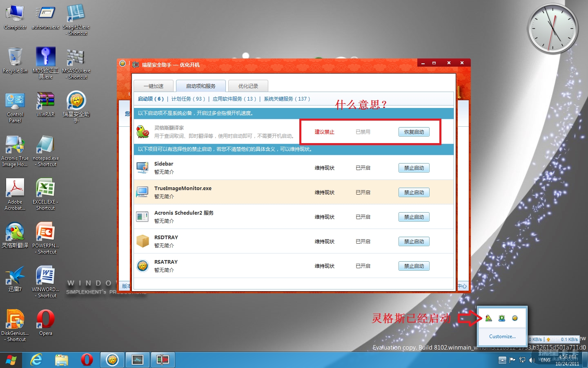Open the Action Center flag icon in the tray
Screen dimensions: 588x368
click(513, 360)
